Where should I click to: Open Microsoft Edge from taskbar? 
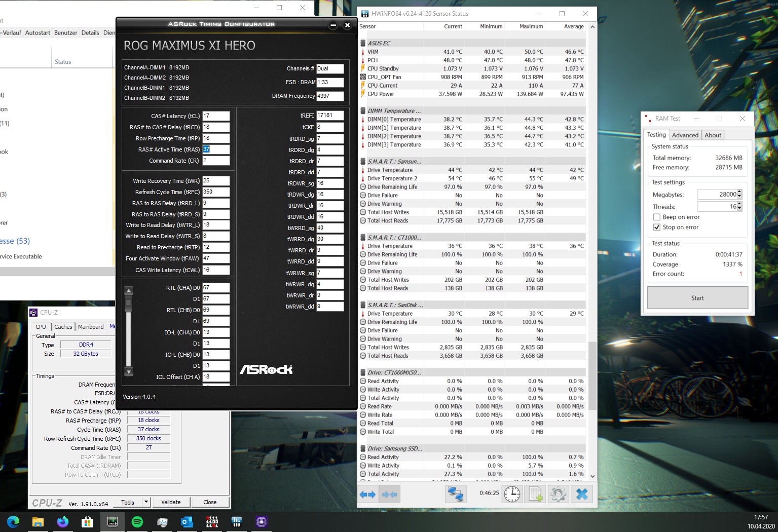tap(13, 522)
